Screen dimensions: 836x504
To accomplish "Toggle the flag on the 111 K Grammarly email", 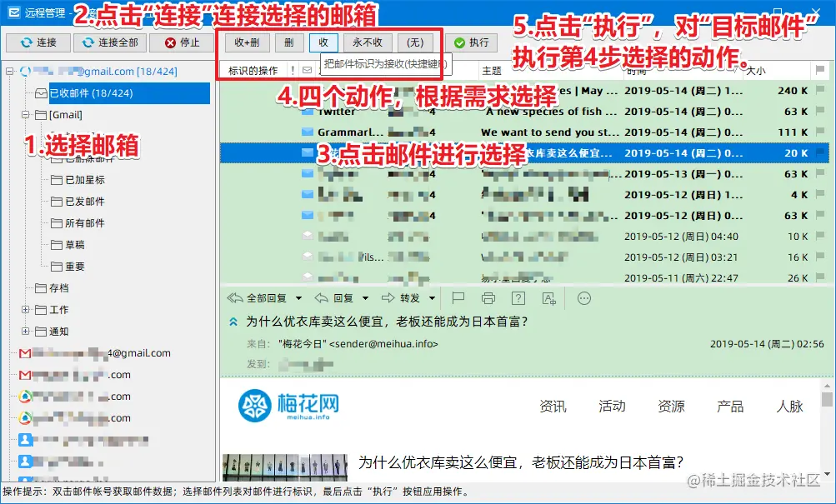I will 820,132.
